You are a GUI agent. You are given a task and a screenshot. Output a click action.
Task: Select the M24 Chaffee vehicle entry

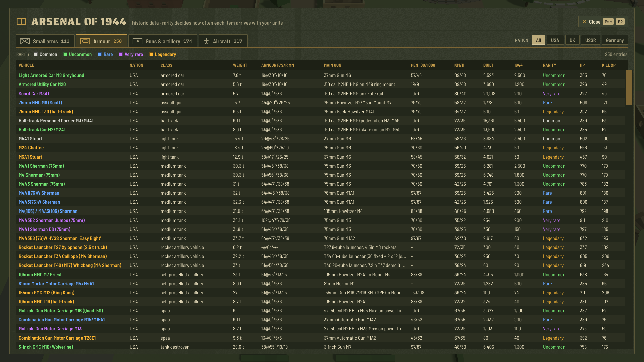pyautogui.click(x=320, y=148)
